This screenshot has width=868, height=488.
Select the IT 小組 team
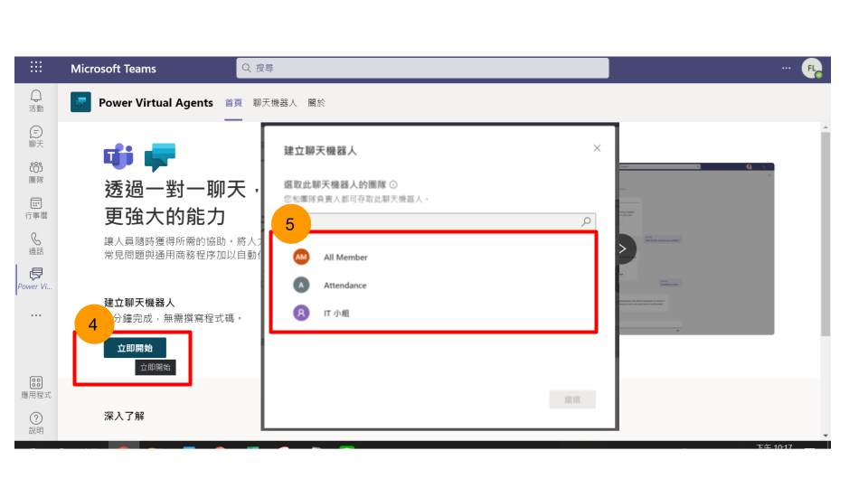433,314
